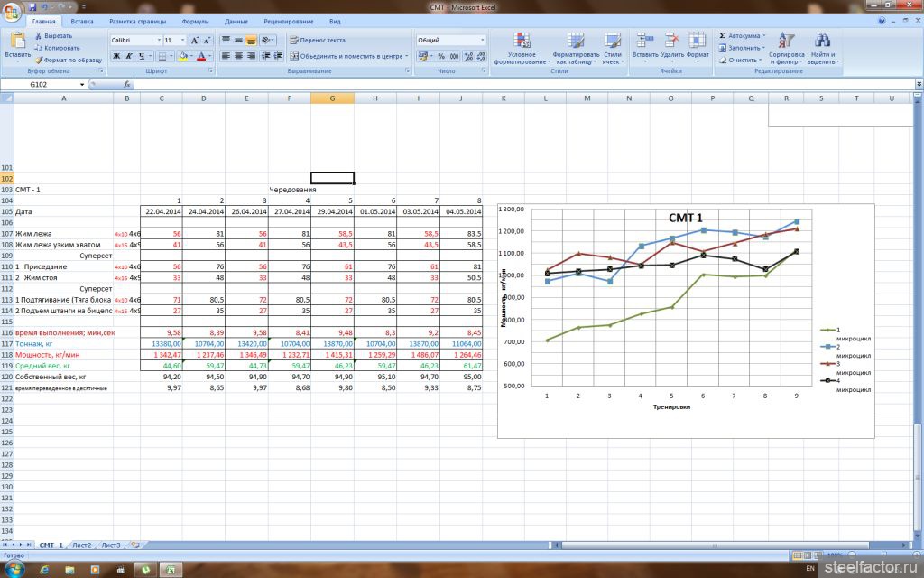The image size is (924, 578).
Task: Increase cell indent
Action: click(278, 56)
